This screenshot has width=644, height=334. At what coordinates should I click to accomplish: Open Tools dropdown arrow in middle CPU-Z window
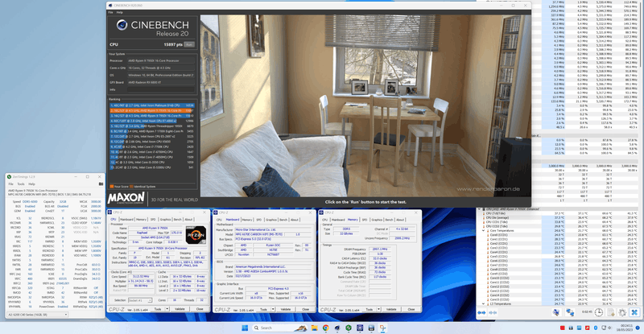[273, 309]
